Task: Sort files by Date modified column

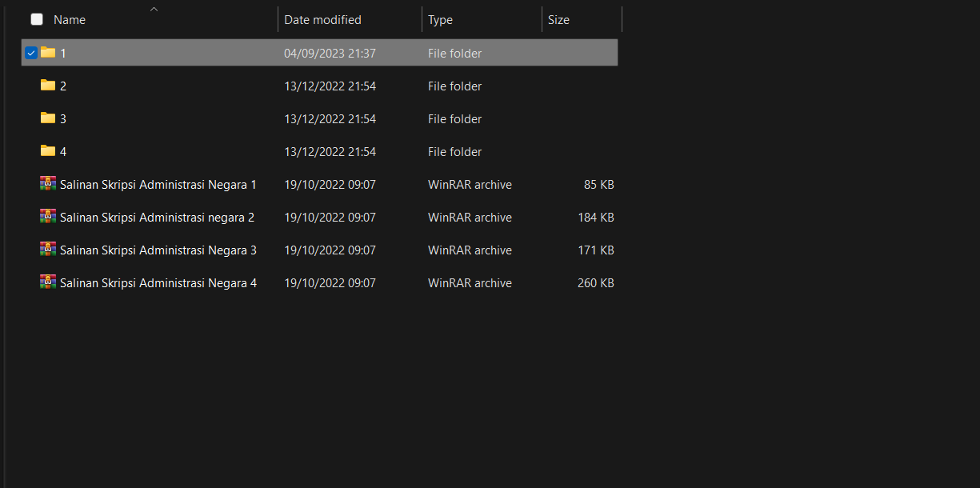Action: (x=322, y=20)
